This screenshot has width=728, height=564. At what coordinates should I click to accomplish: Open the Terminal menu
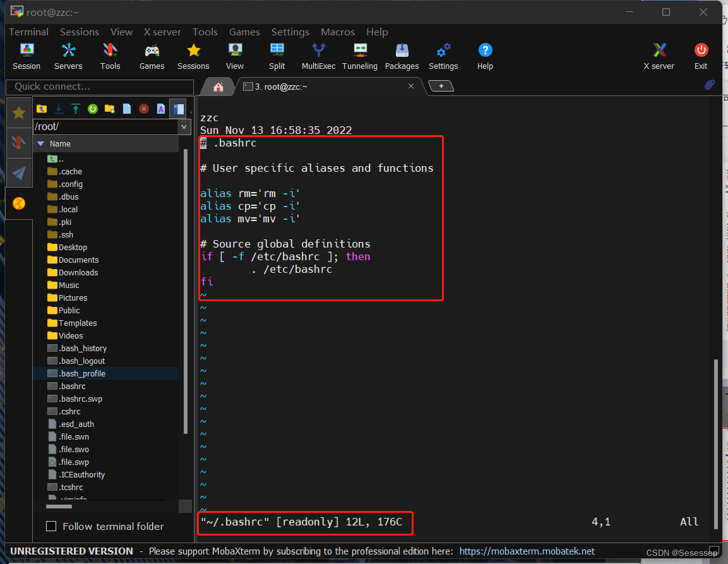29,32
